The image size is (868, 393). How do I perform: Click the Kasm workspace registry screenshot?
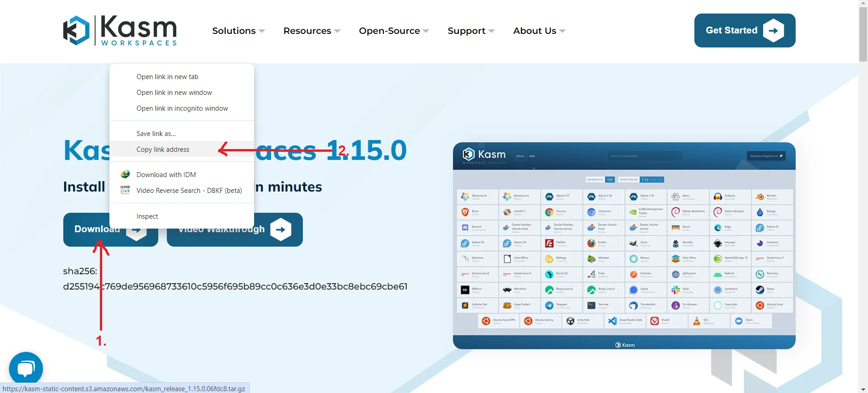[624, 246]
